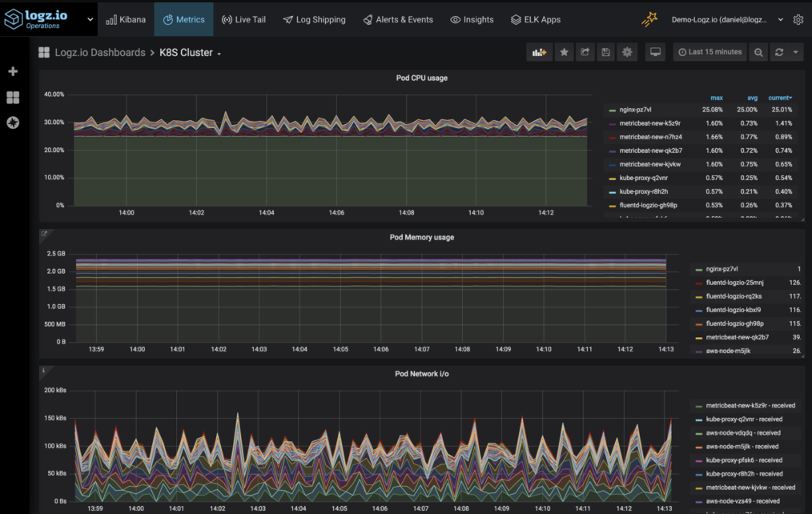Sort CPU legend by avg column
Viewport: 812px width, 514px height.
[752, 98]
